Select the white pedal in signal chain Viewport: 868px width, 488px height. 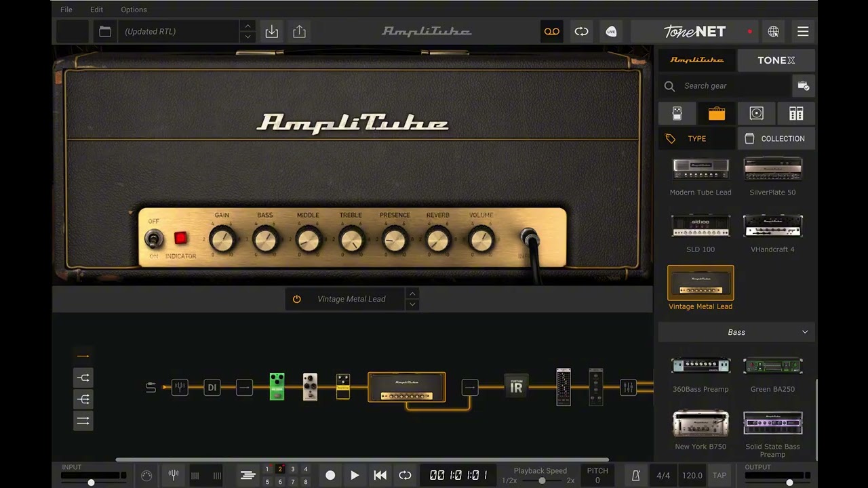[x=310, y=386]
